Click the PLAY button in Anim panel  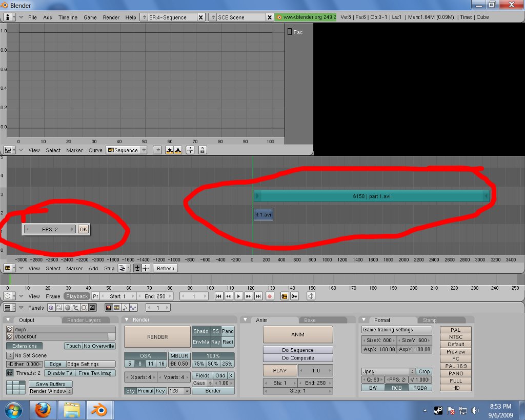[x=280, y=370]
